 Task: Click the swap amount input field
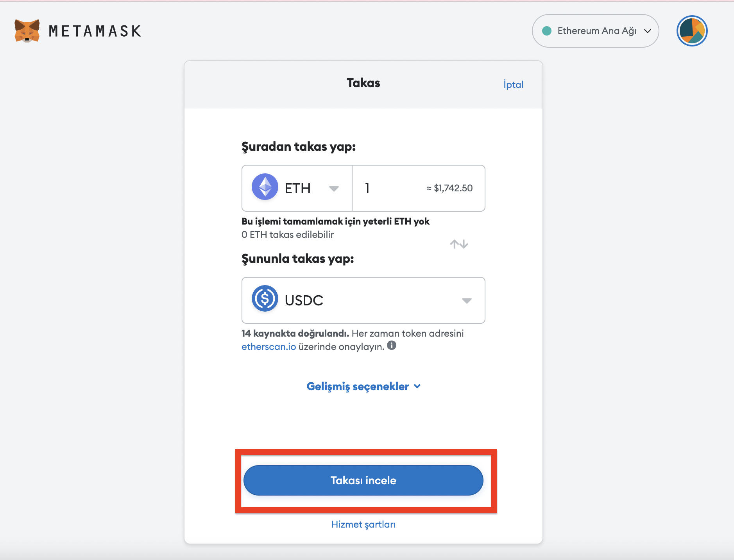coord(419,188)
